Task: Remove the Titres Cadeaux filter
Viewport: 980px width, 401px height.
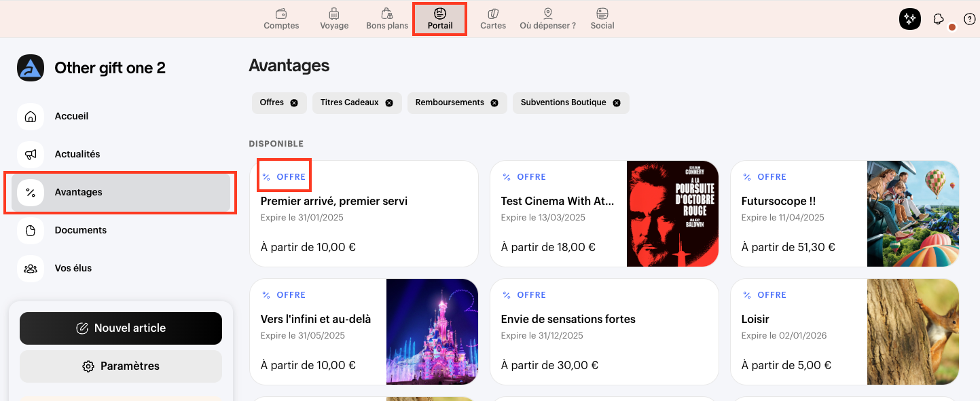Action: [x=389, y=103]
